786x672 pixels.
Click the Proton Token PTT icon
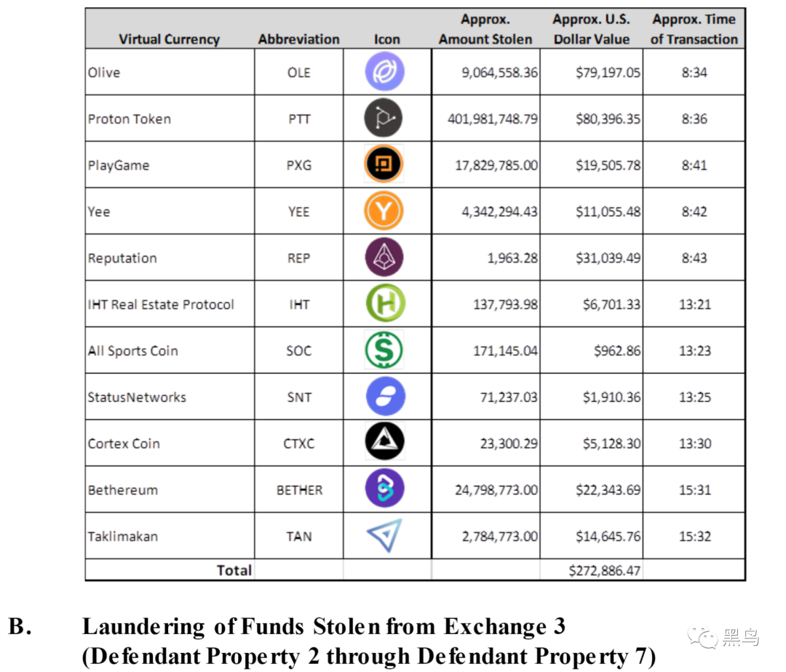pos(384,118)
